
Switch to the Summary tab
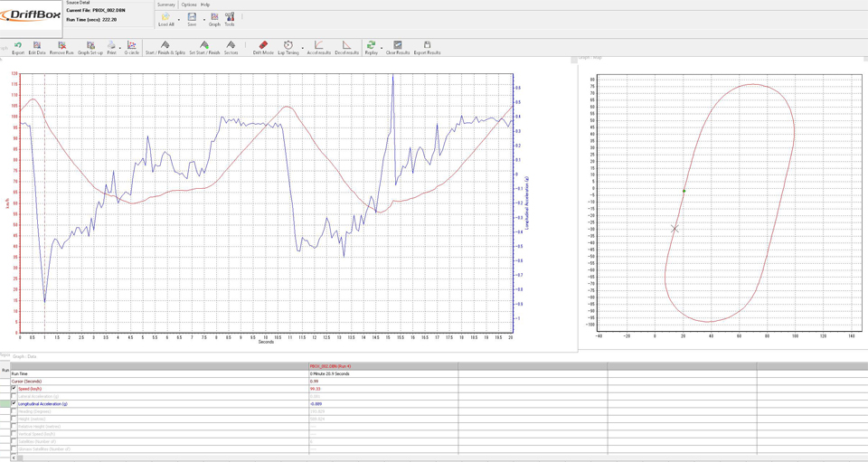[x=166, y=5]
